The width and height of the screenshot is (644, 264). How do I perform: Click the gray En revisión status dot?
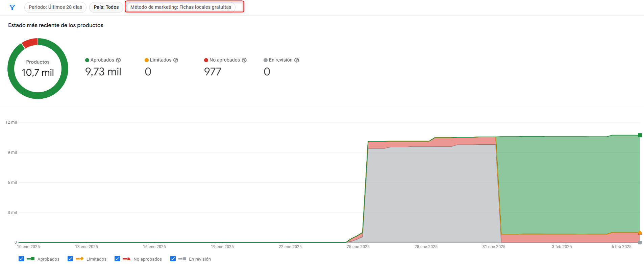[266, 60]
